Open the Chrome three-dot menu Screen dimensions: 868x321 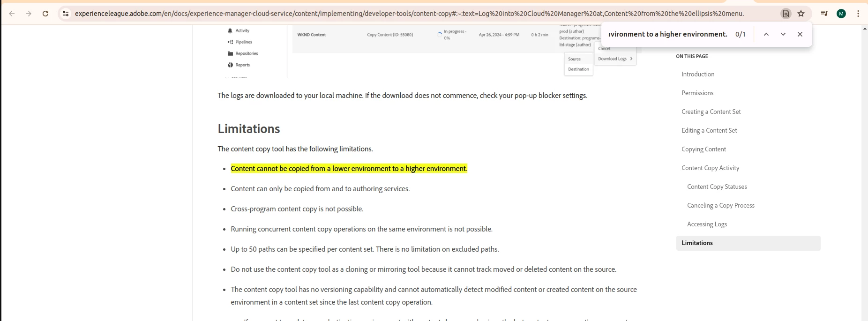pyautogui.click(x=858, y=14)
